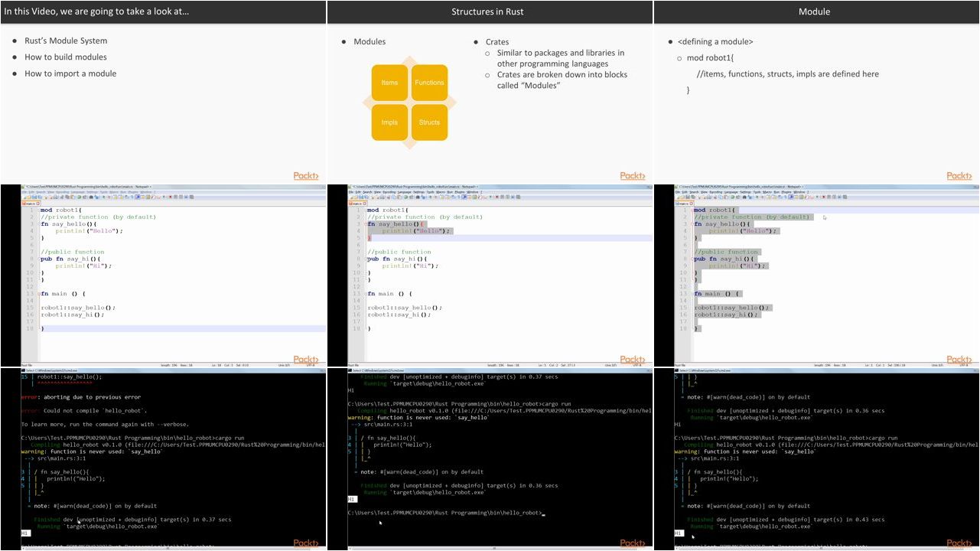Click the 'Modules' bullet on Structures slide

pyautogui.click(x=370, y=41)
